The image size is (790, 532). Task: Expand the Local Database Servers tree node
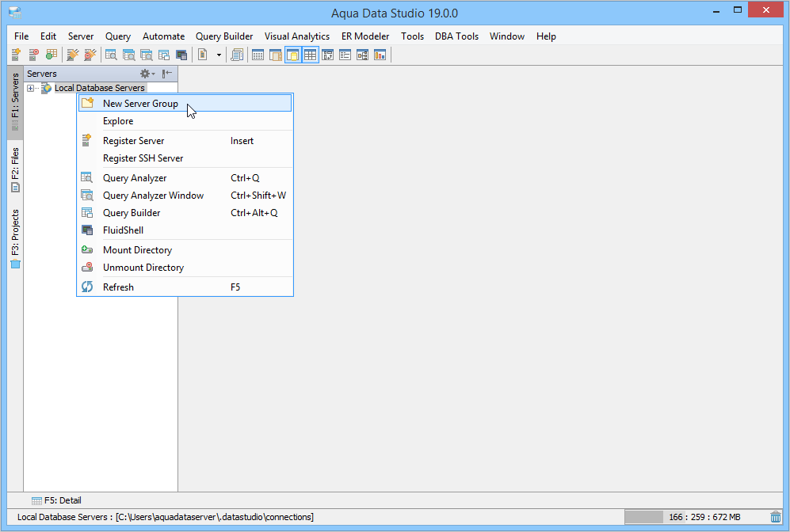(x=30, y=88)
